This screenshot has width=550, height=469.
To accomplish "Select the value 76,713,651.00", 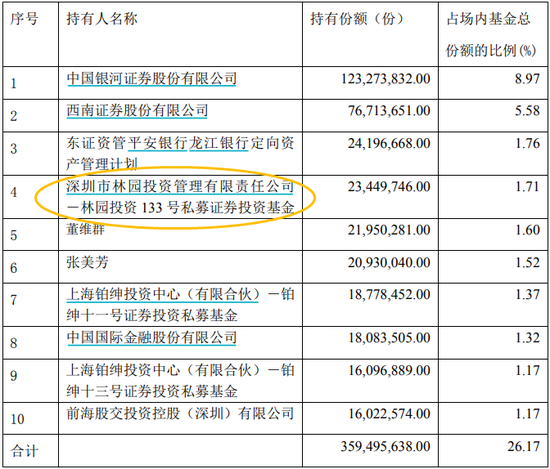I will [x=389, y=111].
